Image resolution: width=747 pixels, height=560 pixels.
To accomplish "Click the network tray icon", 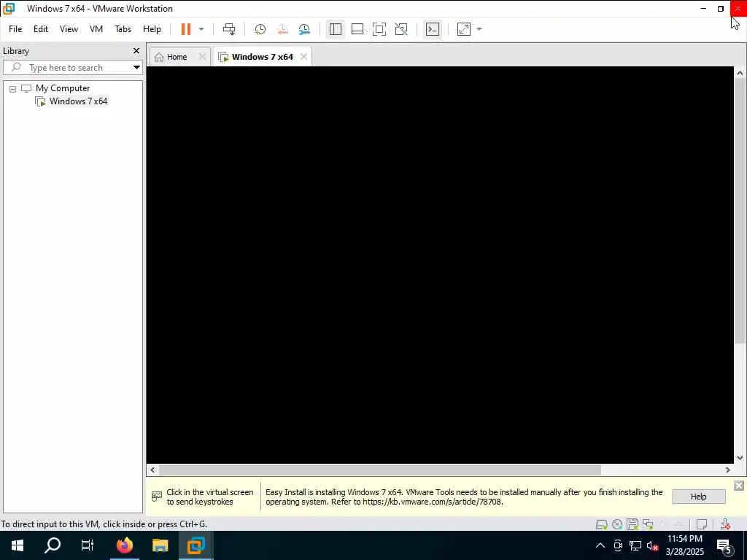I will pos(635,545).
